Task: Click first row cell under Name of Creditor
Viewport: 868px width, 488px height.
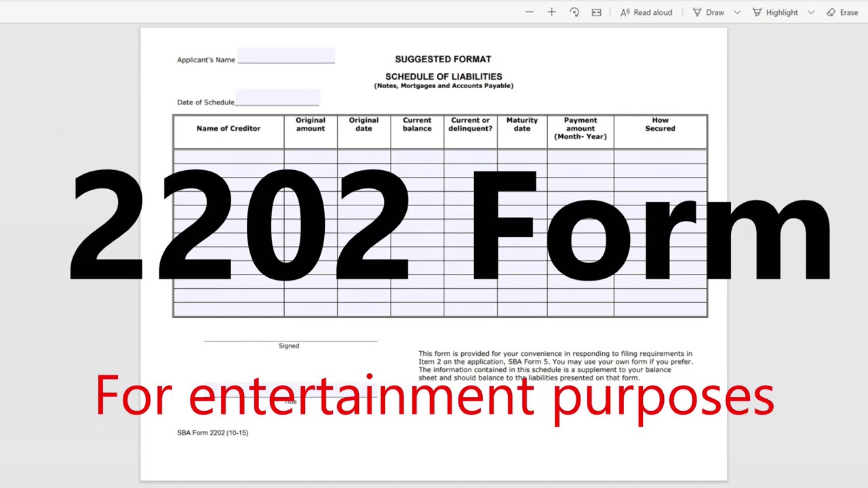Action: click(x=229, y=157)
